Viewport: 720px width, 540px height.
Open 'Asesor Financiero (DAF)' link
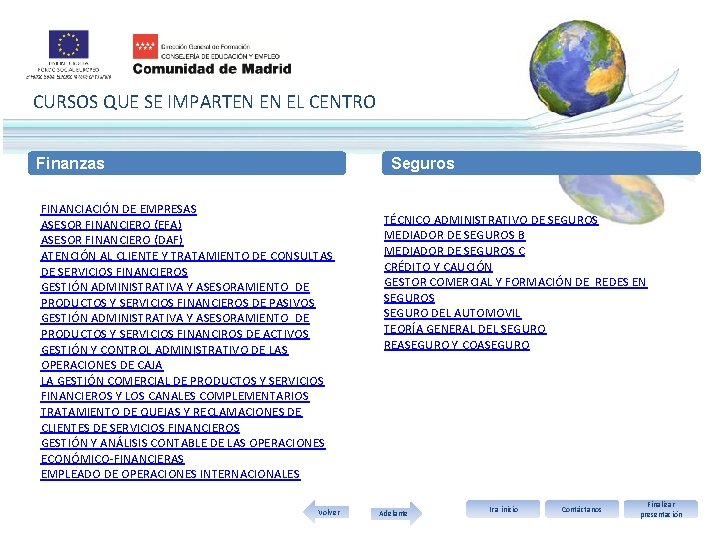[112, 240]
